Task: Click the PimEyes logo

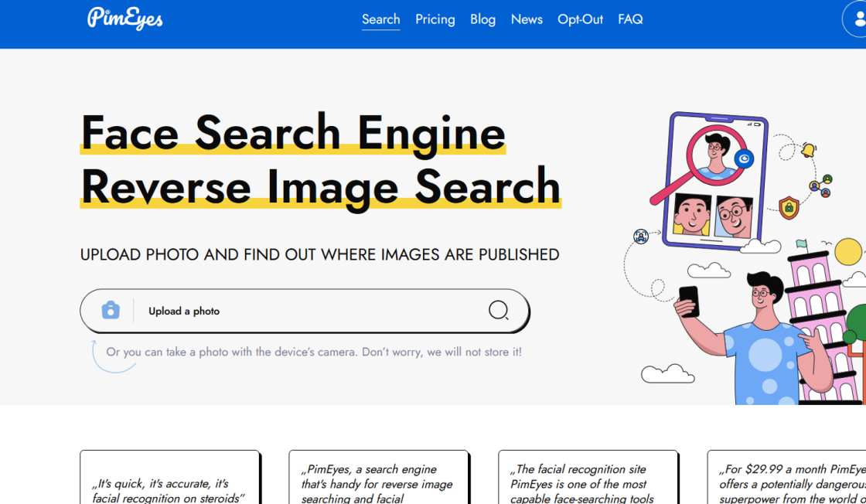Action: coord(125,19)
